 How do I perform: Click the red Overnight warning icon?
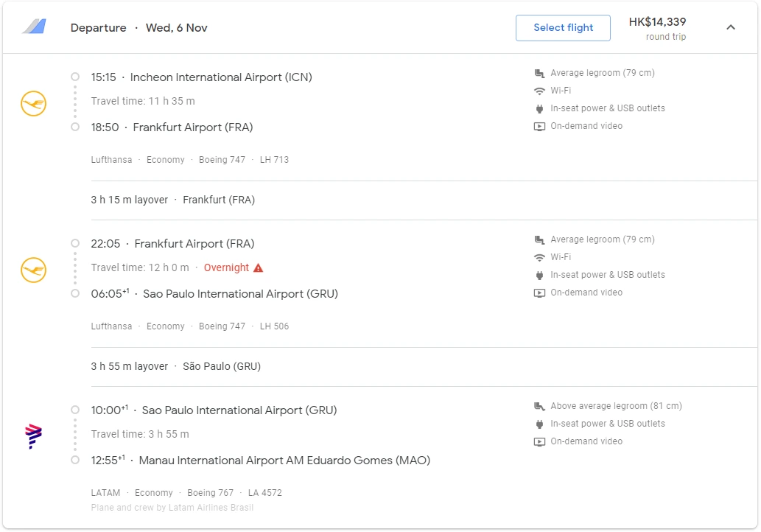tap(258, 267)
